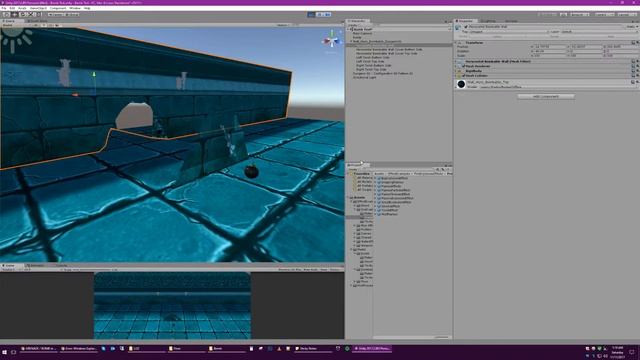
Task: Select the Bomb object in Hierarchy
Action: click(x=357, y=37)
